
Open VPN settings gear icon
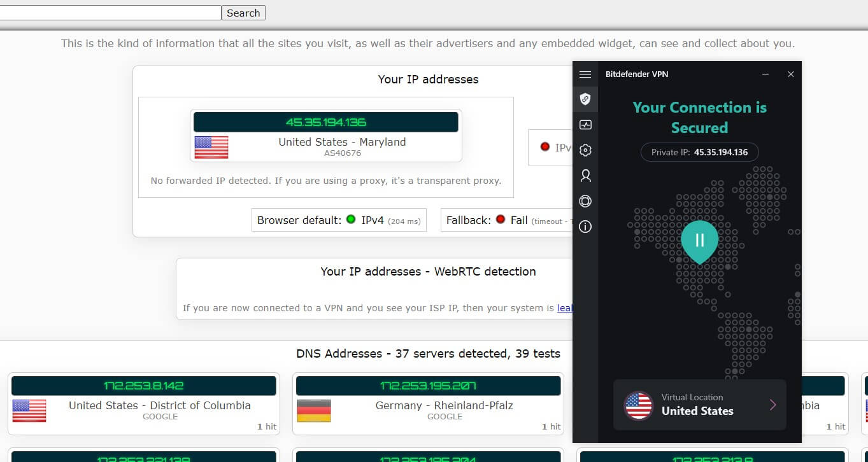pos(585,150)
